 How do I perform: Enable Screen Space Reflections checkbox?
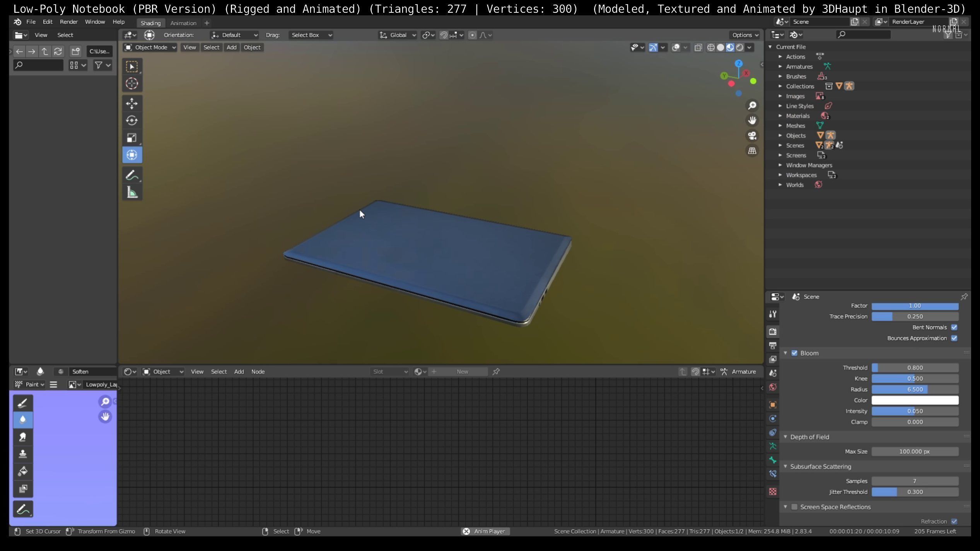tap(794, 507)
